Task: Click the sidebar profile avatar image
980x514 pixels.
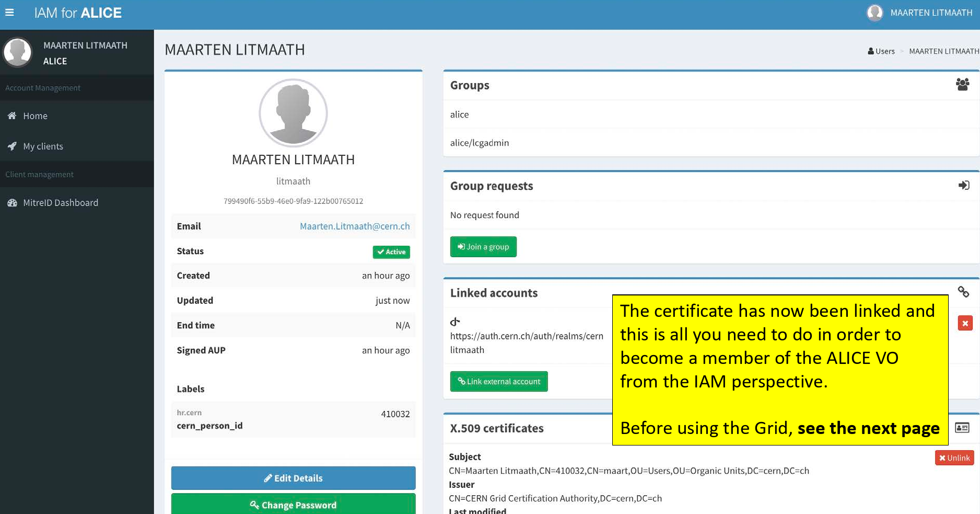Action: click(x=18, y=52)
